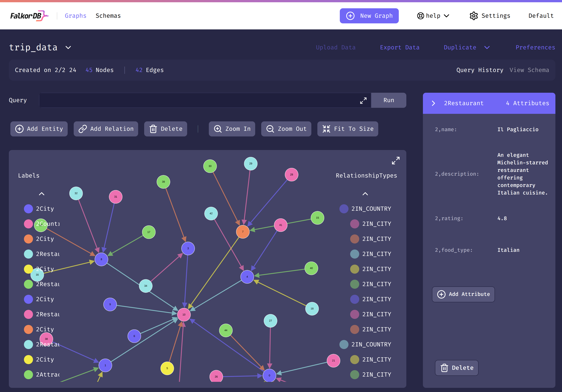This screenshot has height=392, width=562.
Task: Select graph node 1
Action: [105, 365]
